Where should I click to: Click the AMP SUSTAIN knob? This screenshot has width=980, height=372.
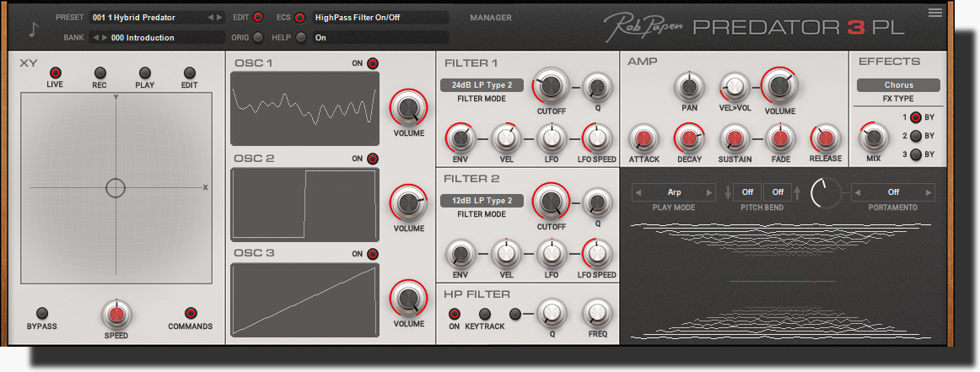click(x=735, y=137)
